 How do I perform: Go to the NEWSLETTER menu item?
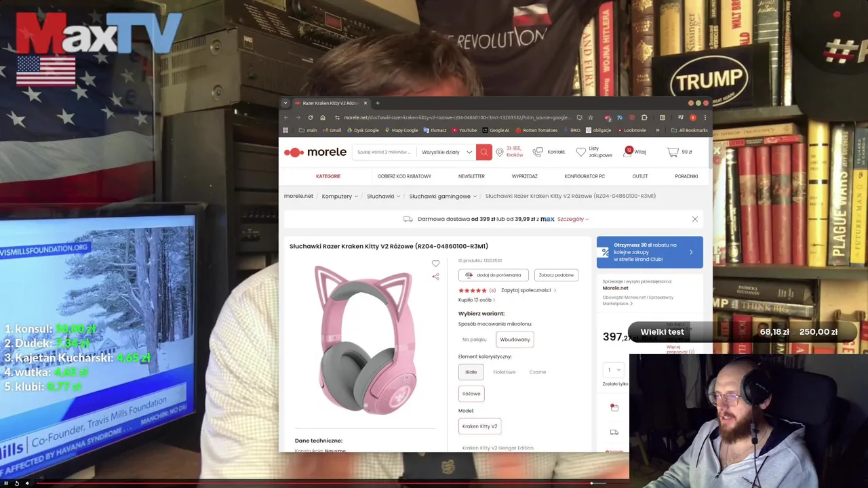pos(471,176)
